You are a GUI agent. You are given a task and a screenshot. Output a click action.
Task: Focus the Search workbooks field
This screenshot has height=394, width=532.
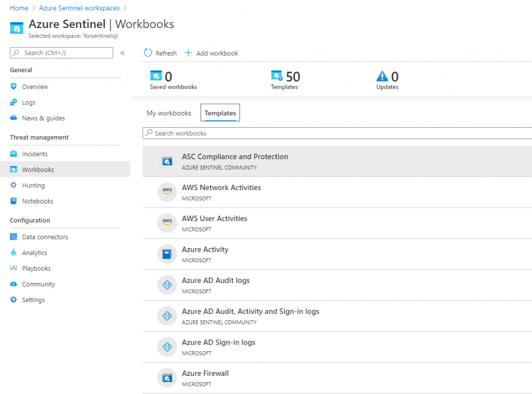[x=337, y=133]
